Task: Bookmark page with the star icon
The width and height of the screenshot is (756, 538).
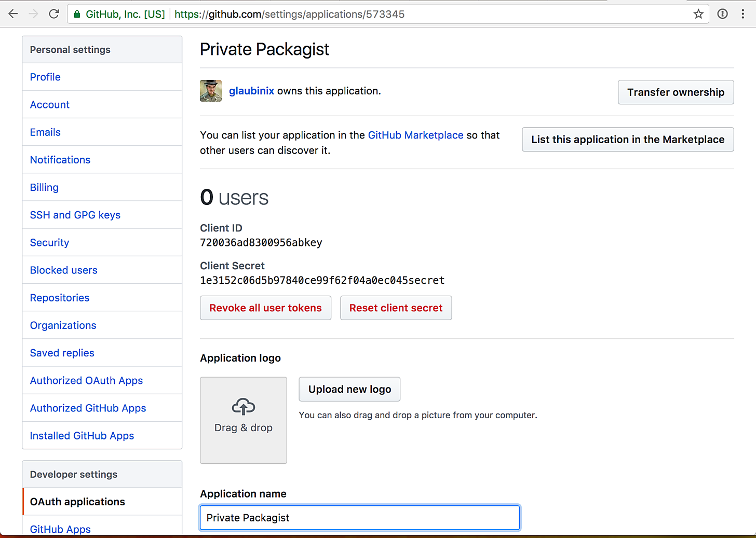Action: pos(698,14)
